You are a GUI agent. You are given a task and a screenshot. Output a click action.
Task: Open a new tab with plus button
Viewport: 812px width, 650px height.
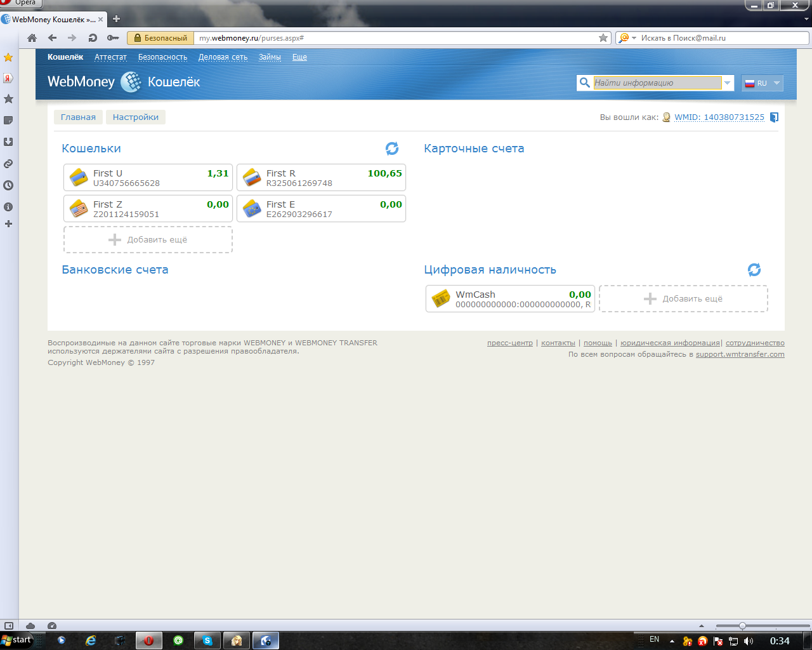(x=116, y=19)
